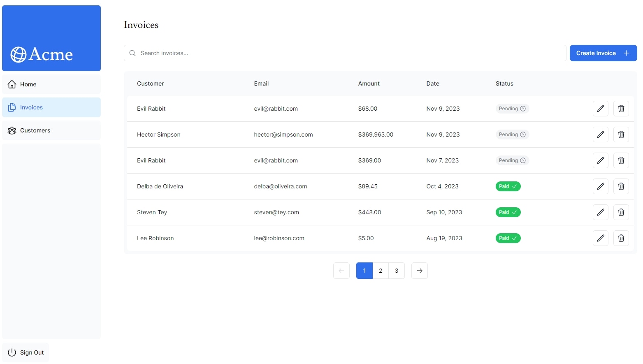The height and width of the screenshot is (364, 643).
Task: Click the Sign Out power icon
Action: click(12, 352)
